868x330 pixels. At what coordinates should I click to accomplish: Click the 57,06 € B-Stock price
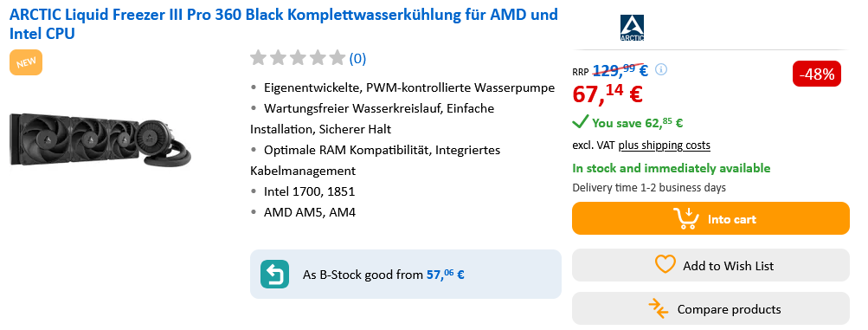click(x=445, y=274)
